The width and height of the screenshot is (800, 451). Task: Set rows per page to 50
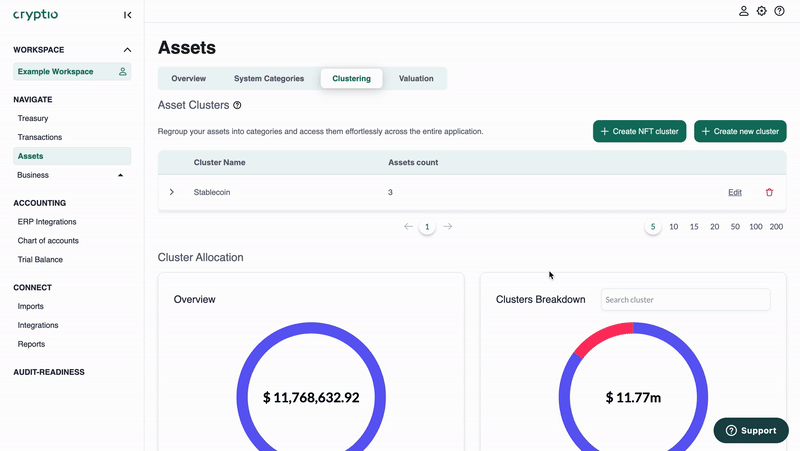735,227
